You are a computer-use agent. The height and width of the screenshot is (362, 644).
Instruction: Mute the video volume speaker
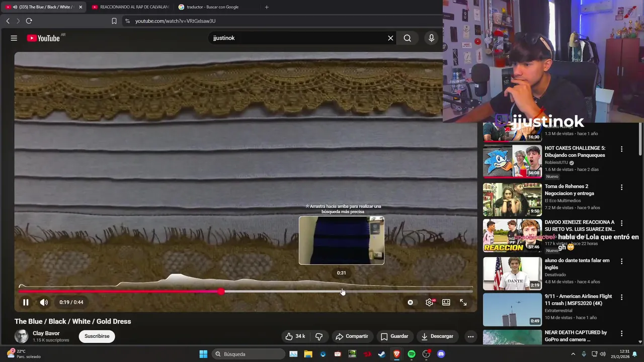(x=44, y=302)
